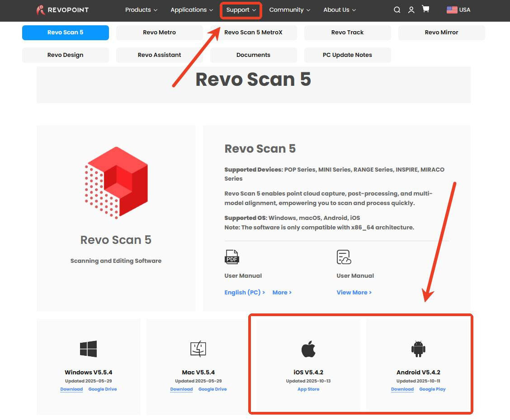Screen dimensions: 510x420
Task: Click the PDF User Manual icon
Action: (231, 257)
